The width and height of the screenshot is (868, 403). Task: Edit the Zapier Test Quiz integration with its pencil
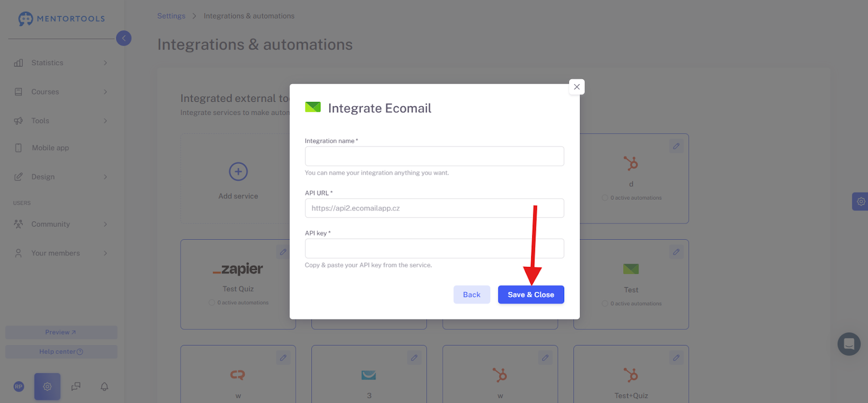pyautogui.click(x=283, y=252)
